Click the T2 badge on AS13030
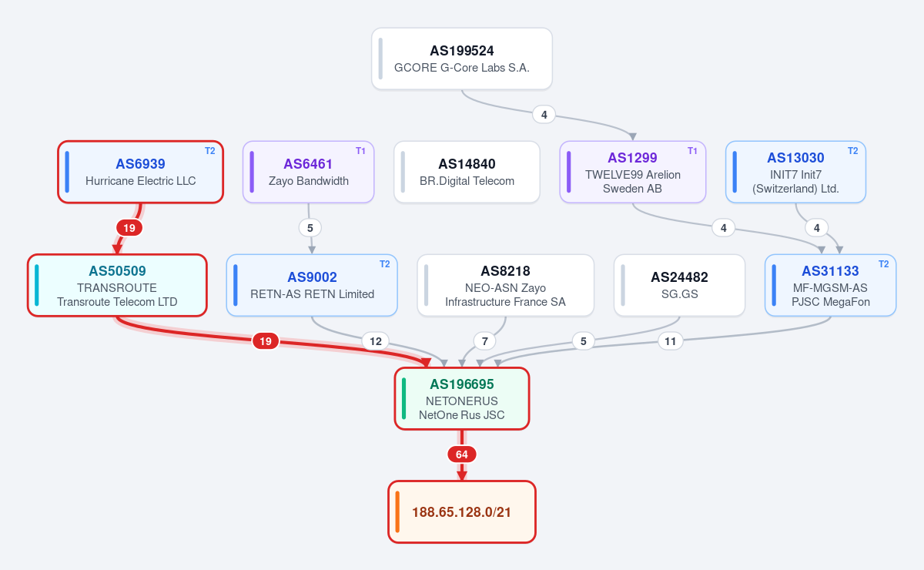 pos(852,151)
